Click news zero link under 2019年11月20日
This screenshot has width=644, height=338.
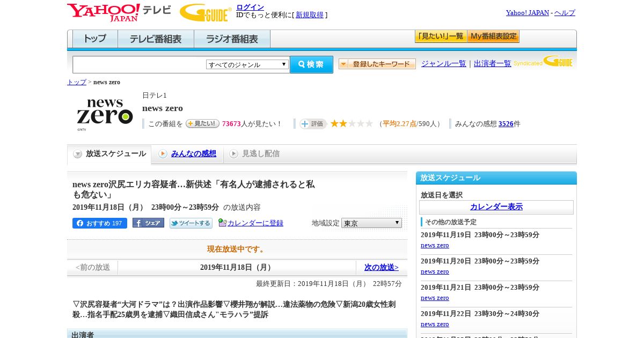[435, 271]
